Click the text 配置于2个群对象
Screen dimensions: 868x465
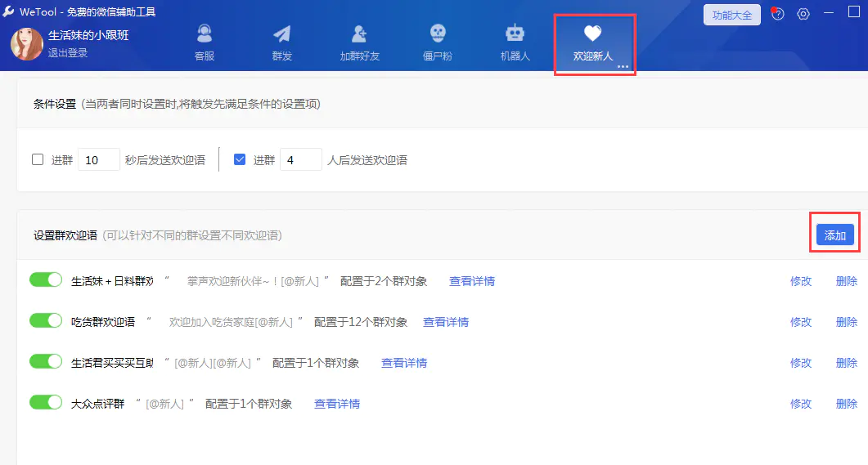384,281
